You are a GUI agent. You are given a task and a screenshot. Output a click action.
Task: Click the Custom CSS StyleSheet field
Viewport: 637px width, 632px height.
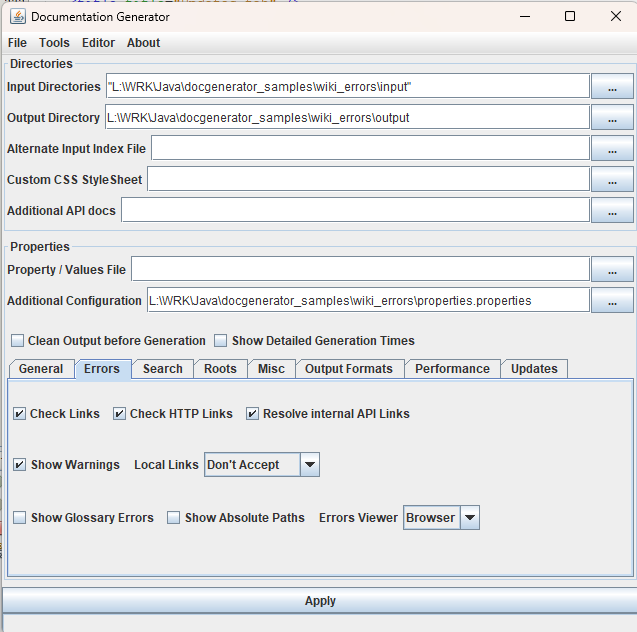368,179
